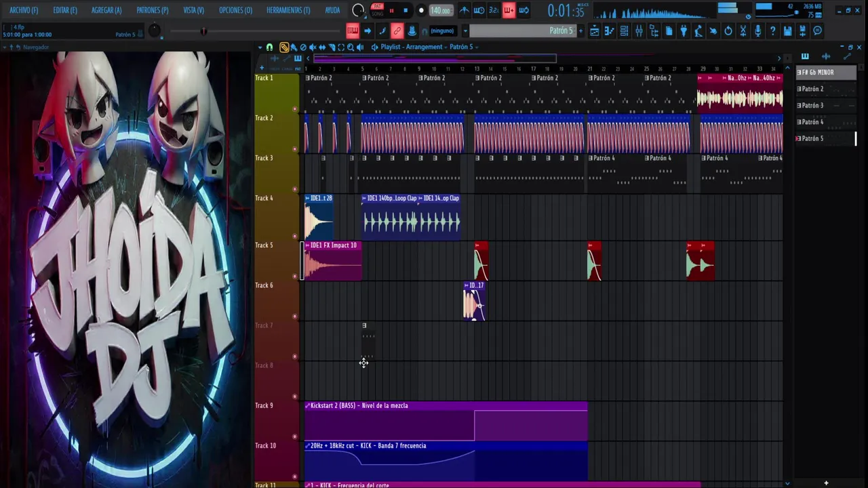Mute Track 1 with its green light
Image resolution: width=868 pixels, height=488 pixels.
[x=294, y=108]
